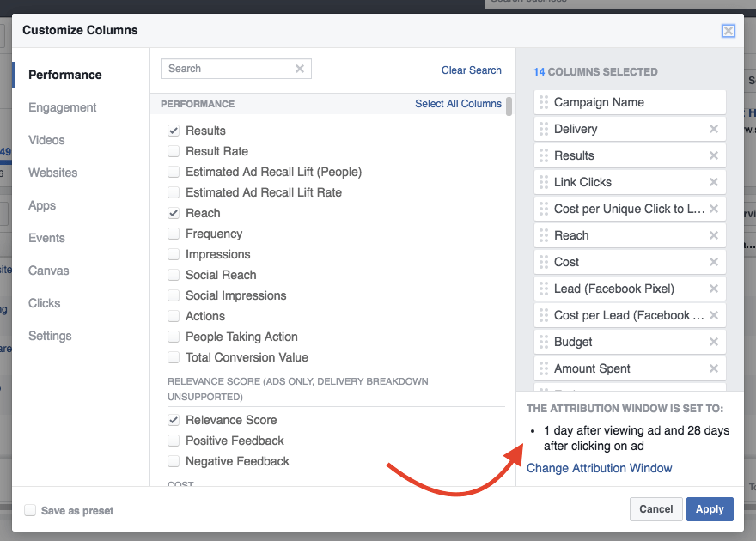756x541 pixels.
Task: Open the Canvas category
Action: pyautogui.click(x=48, y=270)
